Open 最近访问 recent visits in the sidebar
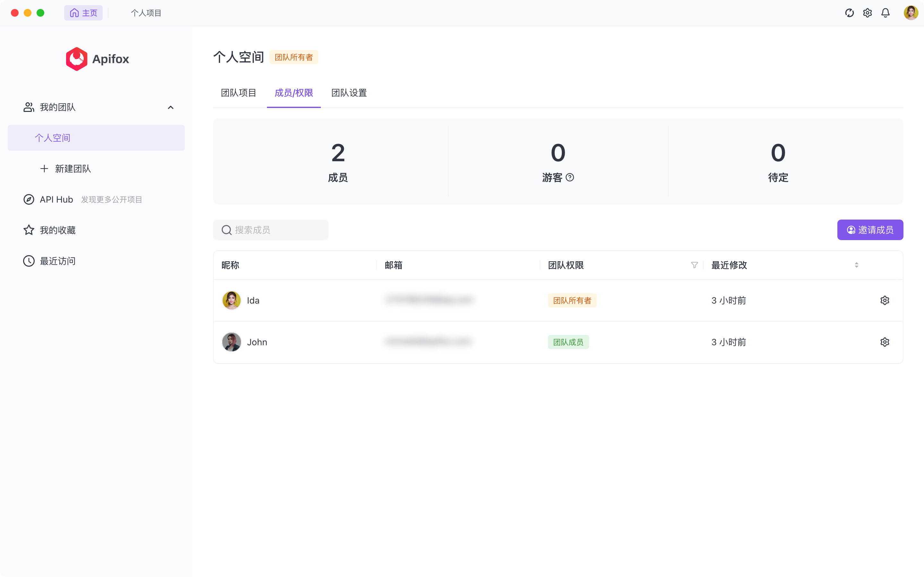Viewport: 924px width, 577px height. tap(57, 261)
